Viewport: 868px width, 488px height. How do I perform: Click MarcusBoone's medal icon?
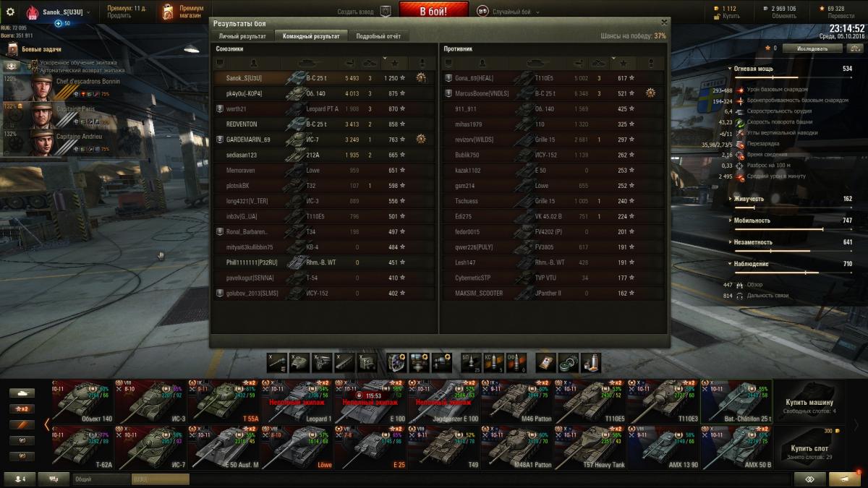[650, 93]
